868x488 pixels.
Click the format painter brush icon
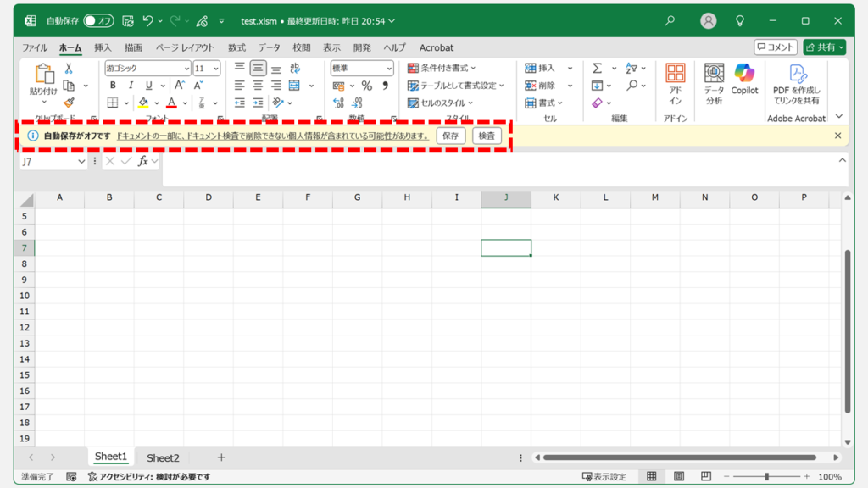(x=69, y=103)
